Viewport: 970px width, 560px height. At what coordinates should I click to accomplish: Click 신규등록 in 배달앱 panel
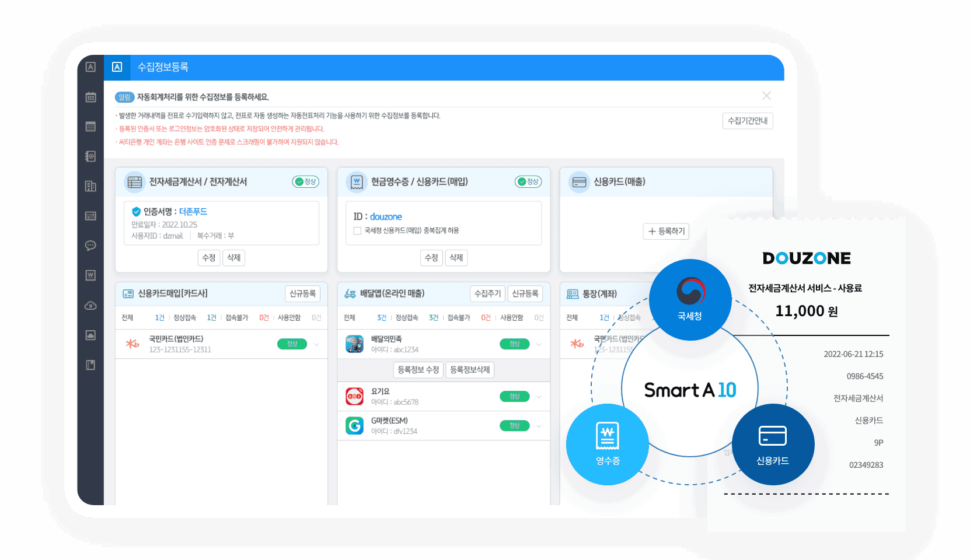(x=525, y=293)
